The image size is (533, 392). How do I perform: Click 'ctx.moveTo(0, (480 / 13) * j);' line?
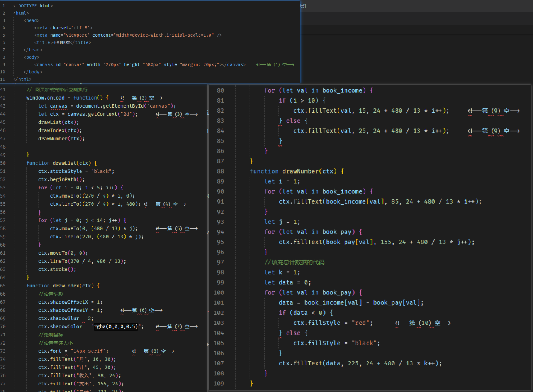pos(93,228)
